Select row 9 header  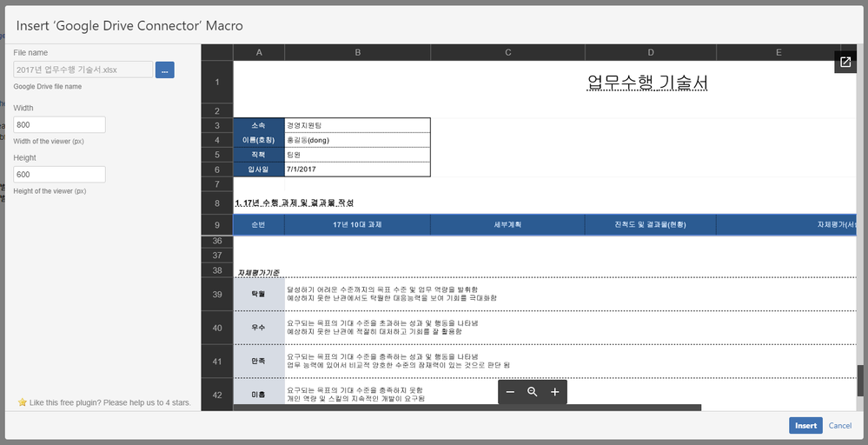(217, 225)
